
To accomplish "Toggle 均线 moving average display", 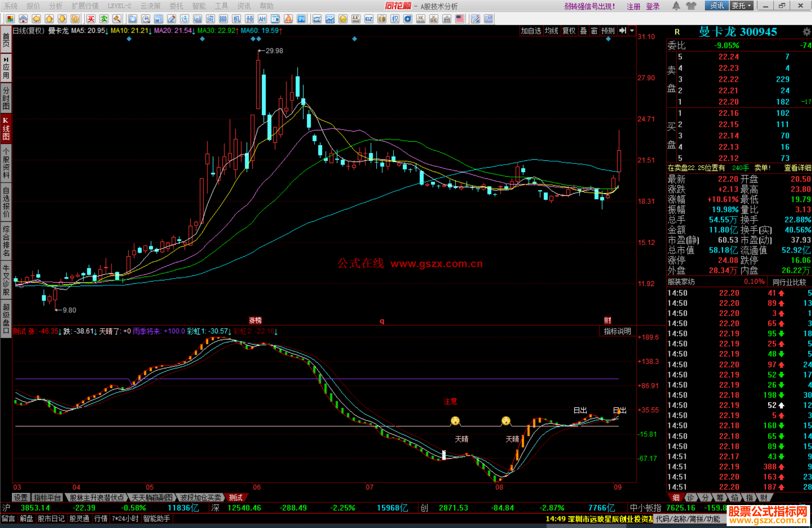I will point(551,31).
